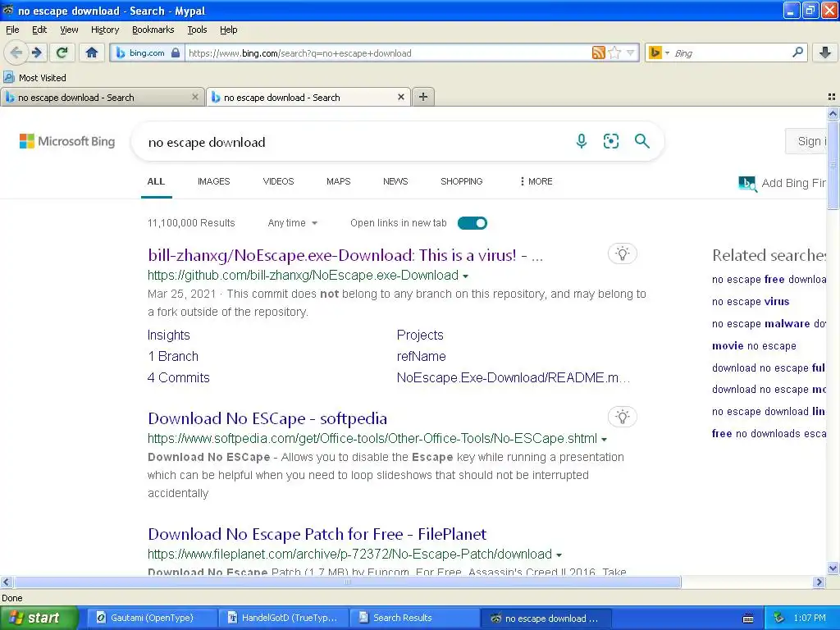
Task: Select the first browser tab no escape download
Action: [x=102, y=97]
